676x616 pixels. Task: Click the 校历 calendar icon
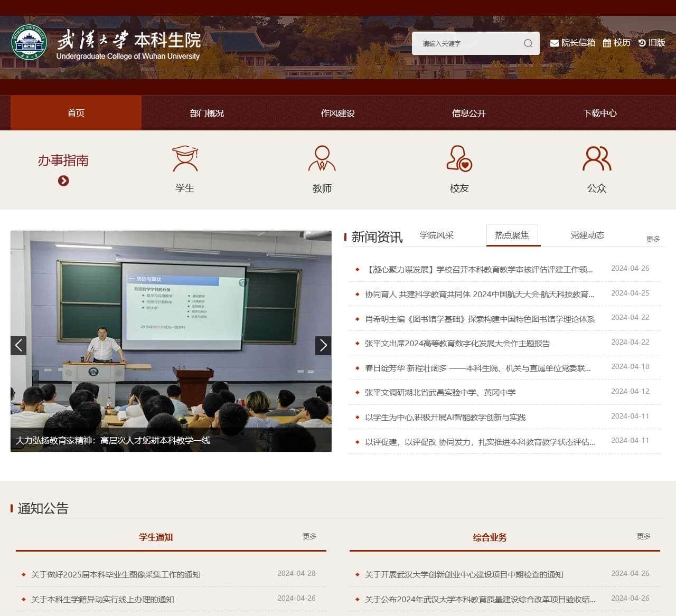[607, 43]
